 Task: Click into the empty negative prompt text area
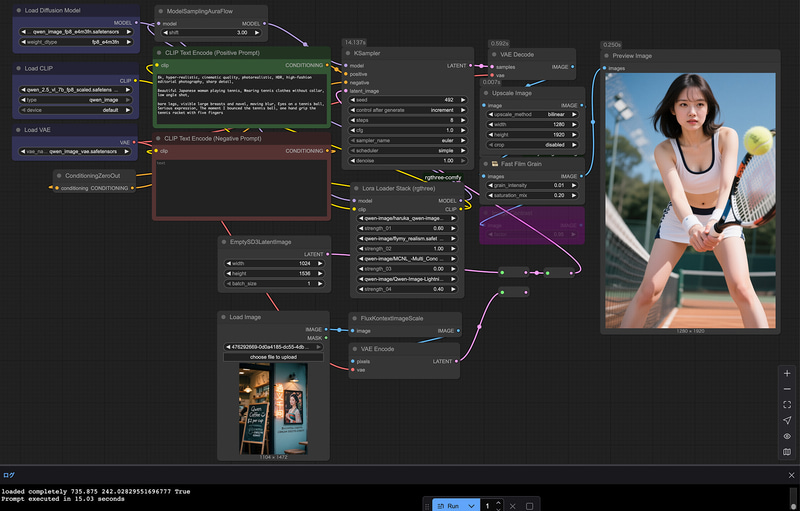(x=241, y=188)
